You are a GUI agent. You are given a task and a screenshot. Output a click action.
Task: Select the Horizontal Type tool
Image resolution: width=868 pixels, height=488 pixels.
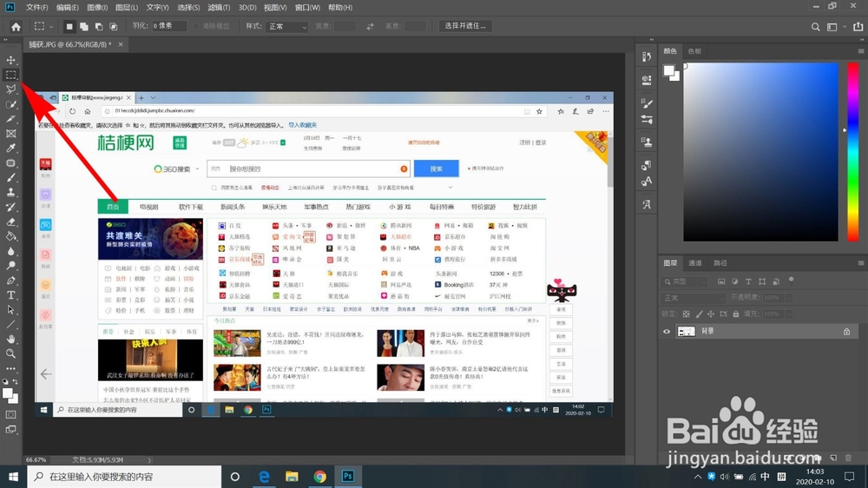pos(10,295)
